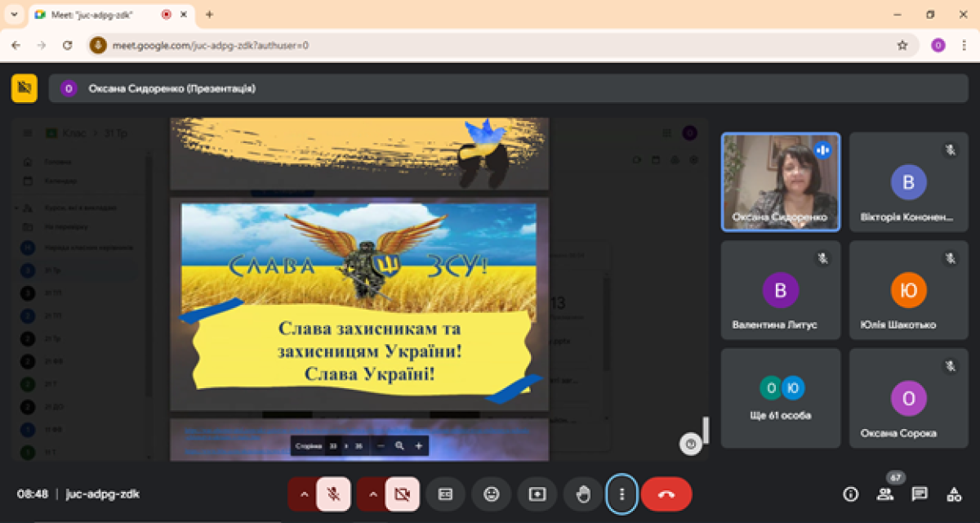This screenshot has width=980, height=523.
Task: Open the three-dot more options menu
Action: 622,494
